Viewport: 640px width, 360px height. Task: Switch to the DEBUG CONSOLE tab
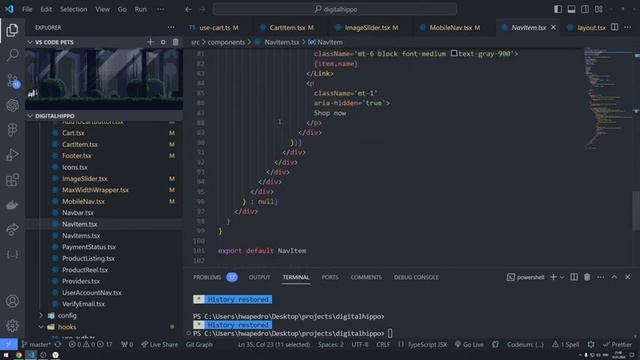point(416,277)
